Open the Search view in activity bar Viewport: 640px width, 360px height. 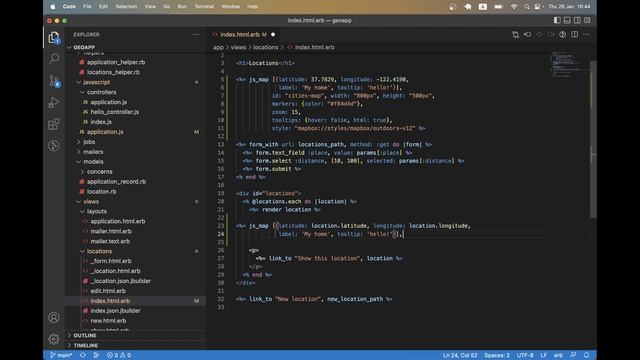pyautogui.click(x=54, y=59)
